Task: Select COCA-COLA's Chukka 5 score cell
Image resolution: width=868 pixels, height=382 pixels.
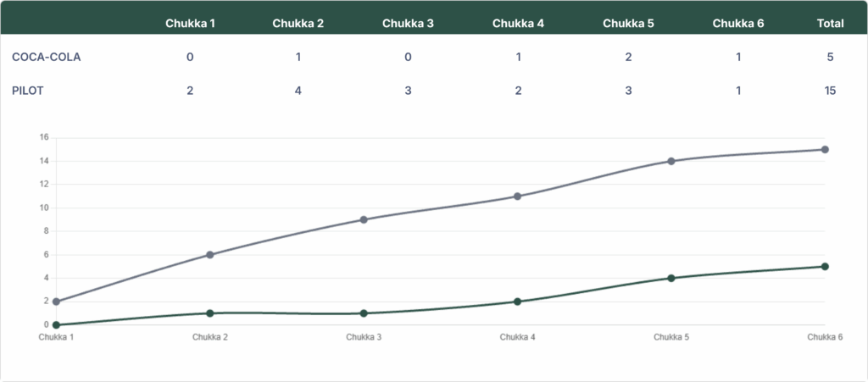Action: click(x=628, y=57)
